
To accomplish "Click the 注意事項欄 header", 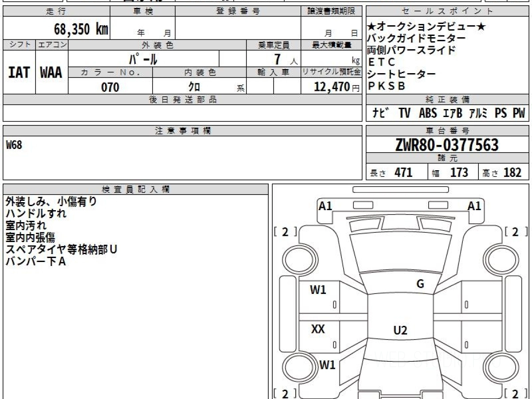I will click(182, 130).
